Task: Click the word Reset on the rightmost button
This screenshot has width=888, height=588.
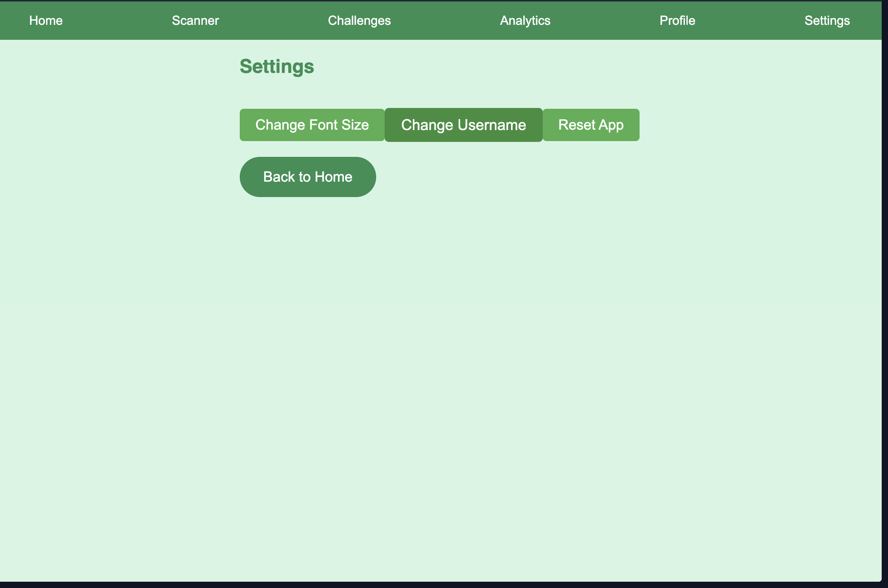Action: click(576, 125)
